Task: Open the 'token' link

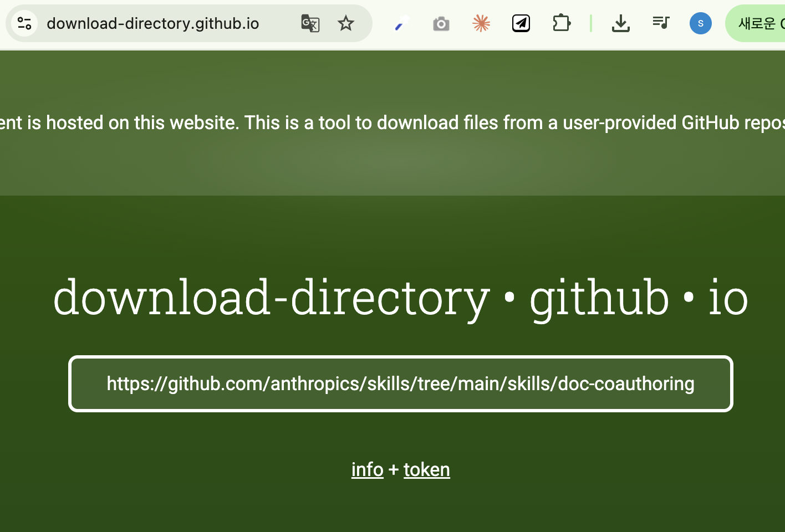Action: (x=426, y=469)
